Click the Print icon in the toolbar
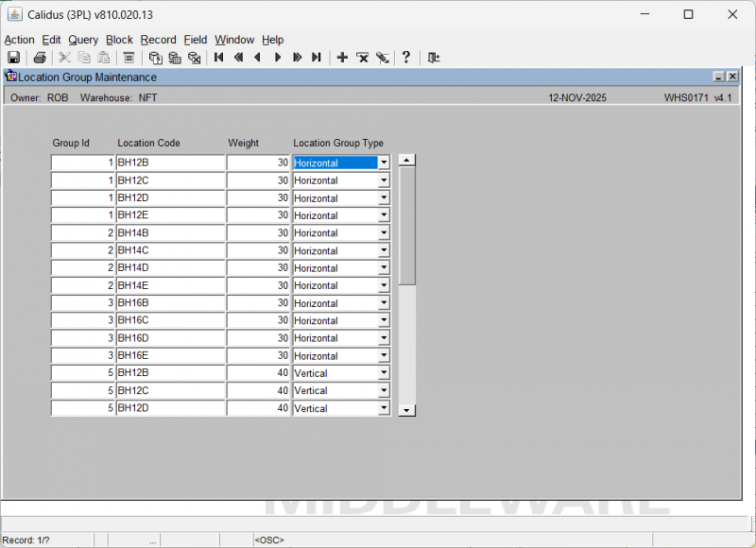The width and height of the screenshot is (756, 548). click(x=40, y=58)
